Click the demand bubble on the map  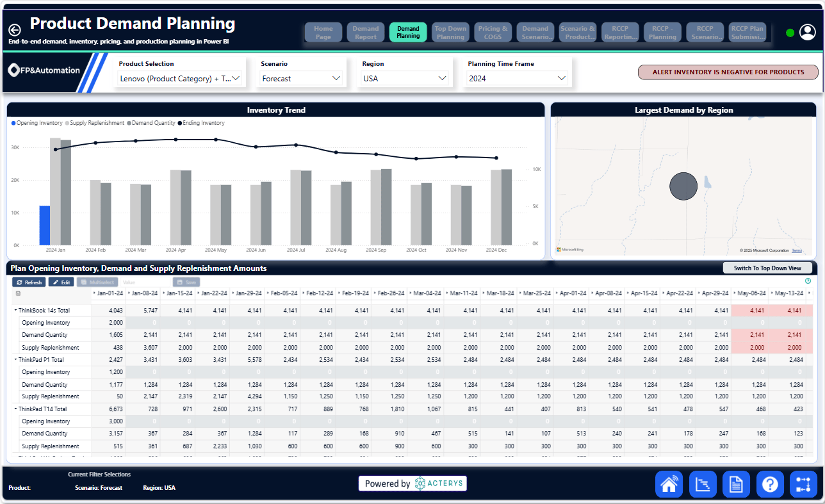click(683, 186)
